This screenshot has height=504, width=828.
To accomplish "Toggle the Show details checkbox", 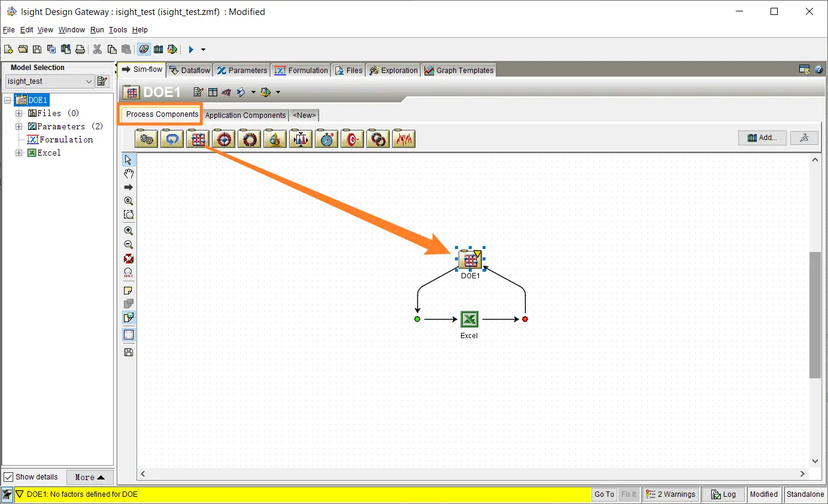I will coord(9,477).
